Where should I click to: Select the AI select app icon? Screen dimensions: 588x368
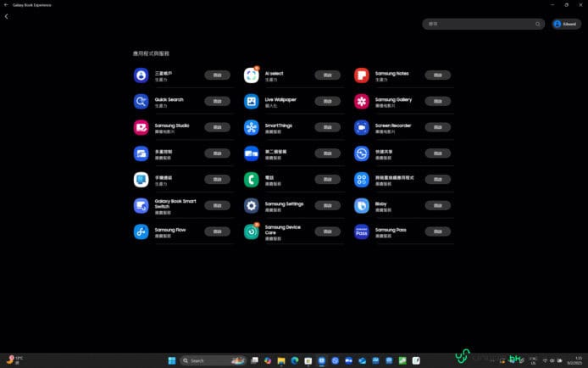[251, 75]
